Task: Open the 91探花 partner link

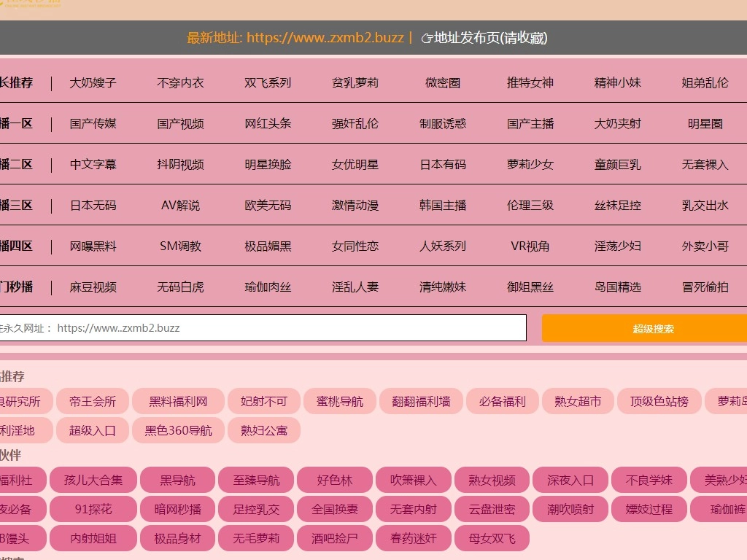Action: 93,509
